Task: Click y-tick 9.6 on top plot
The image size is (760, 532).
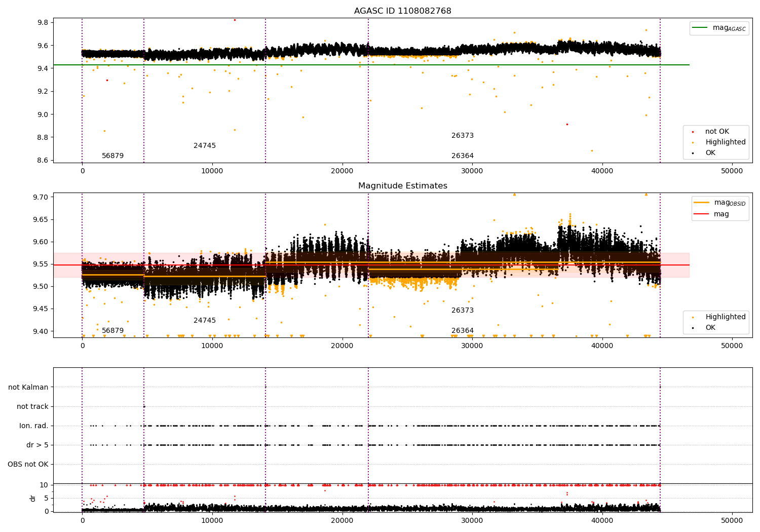Action: [43, 46]
